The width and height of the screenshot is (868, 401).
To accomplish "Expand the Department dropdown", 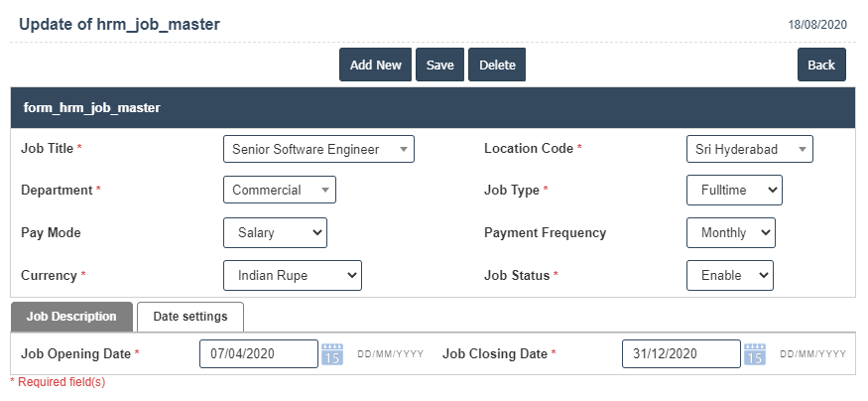I will pos(280,190).
